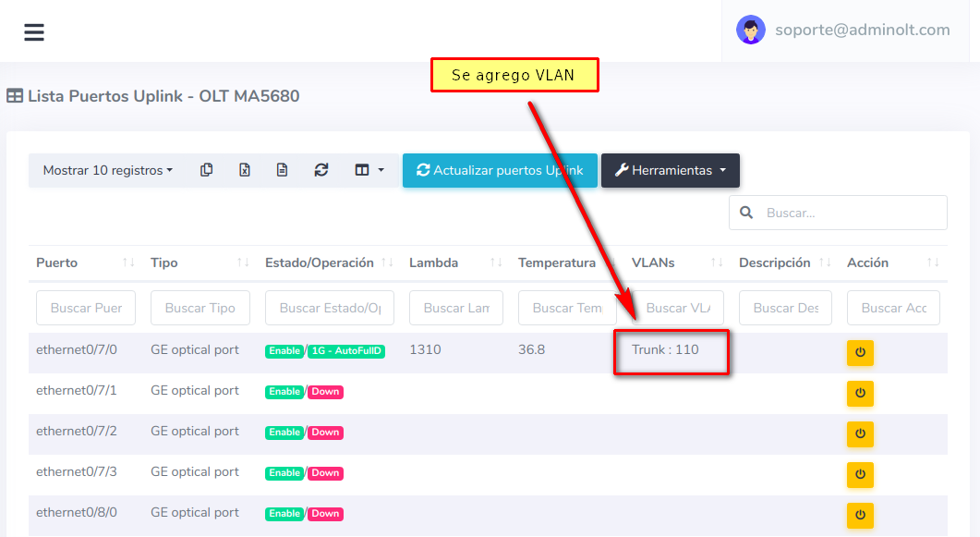The height and width of the screenshot is (537, 980).
Task: Expand the Herramientas dropdown menu
Action: click(x=670, y=170)
